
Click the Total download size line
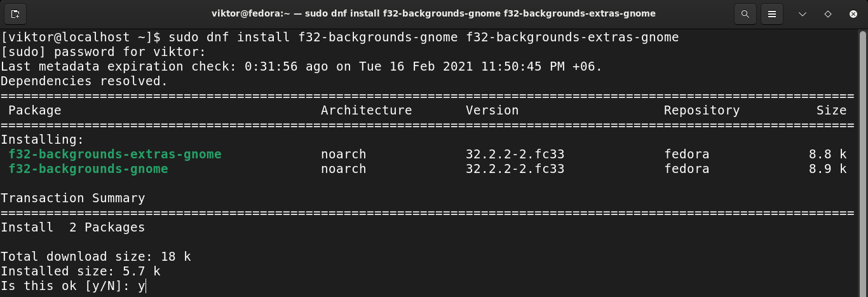click(x=95, y=256)
